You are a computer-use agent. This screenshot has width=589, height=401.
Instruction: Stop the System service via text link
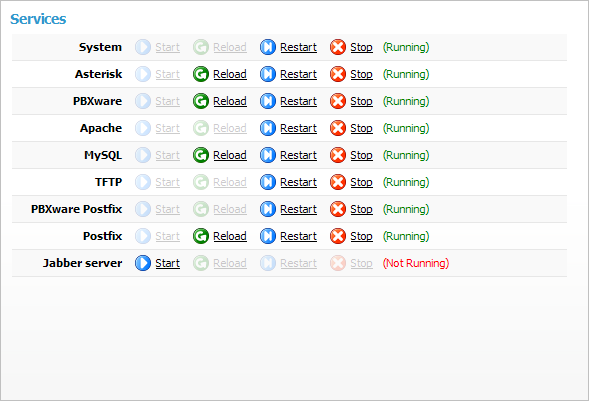coord(361,48)
